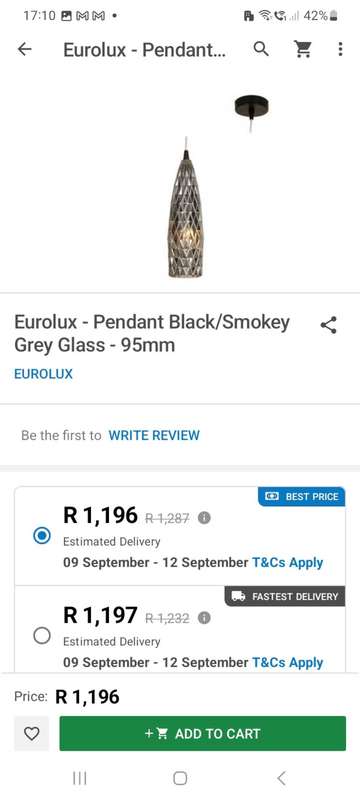The height and width of the screenshot is (800, 360).
Task: Open search with magnifier icon
Action: (261, 49)
